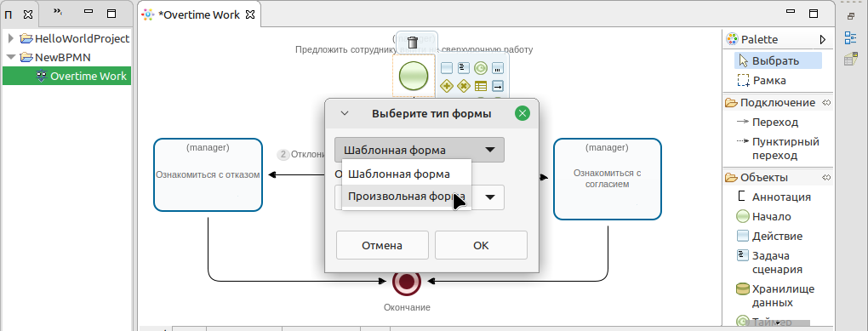Click the restore icon in right bar

point(851,16)
